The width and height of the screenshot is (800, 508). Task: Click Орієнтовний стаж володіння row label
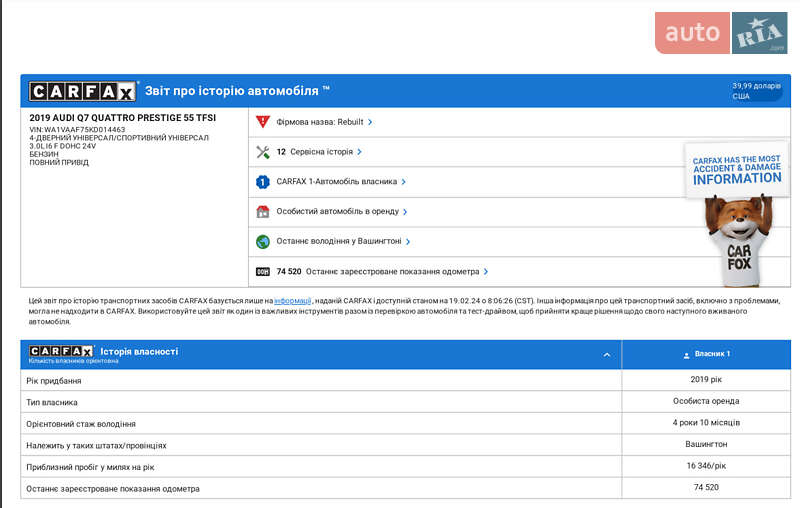81,423
